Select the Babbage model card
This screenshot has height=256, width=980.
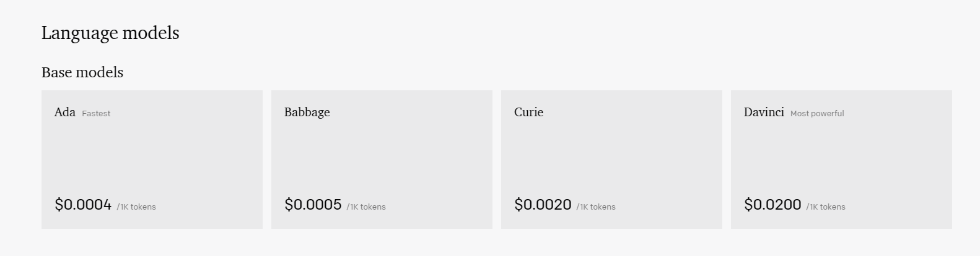tap(382, 160)
